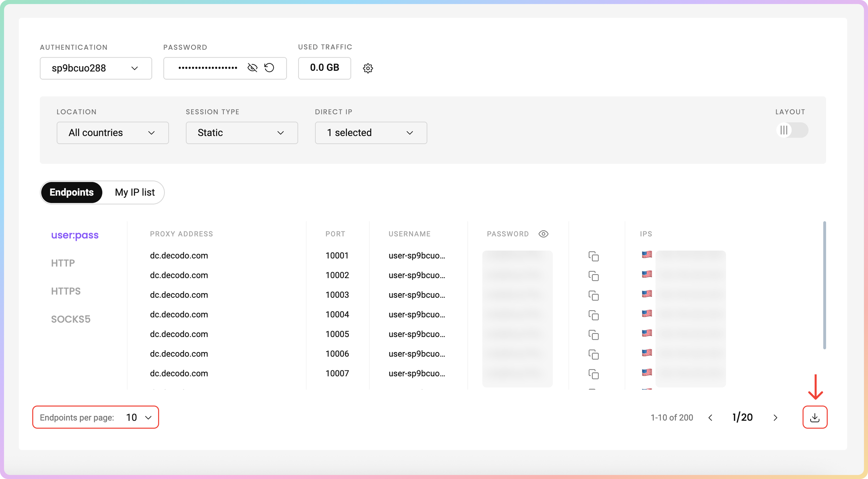Open the Direct IP dropdown
Screen dimensions: 868x479
[371, 133]
